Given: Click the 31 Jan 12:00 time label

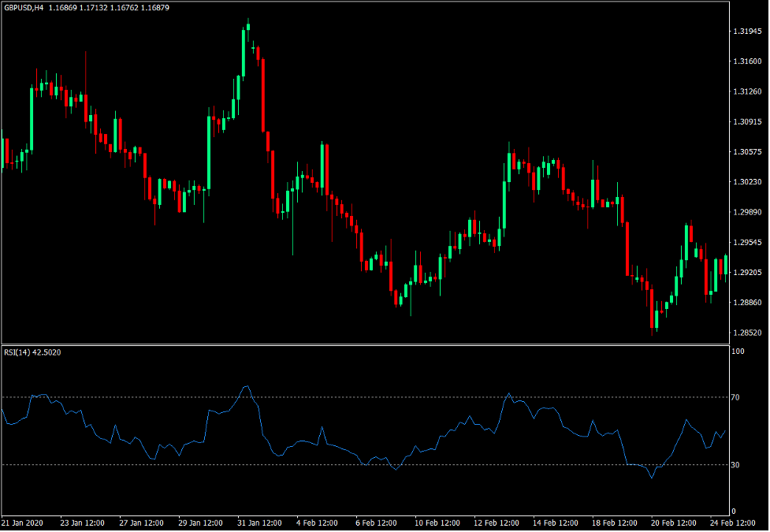Looking at the screenshot, I should click(x=260, y=523).
